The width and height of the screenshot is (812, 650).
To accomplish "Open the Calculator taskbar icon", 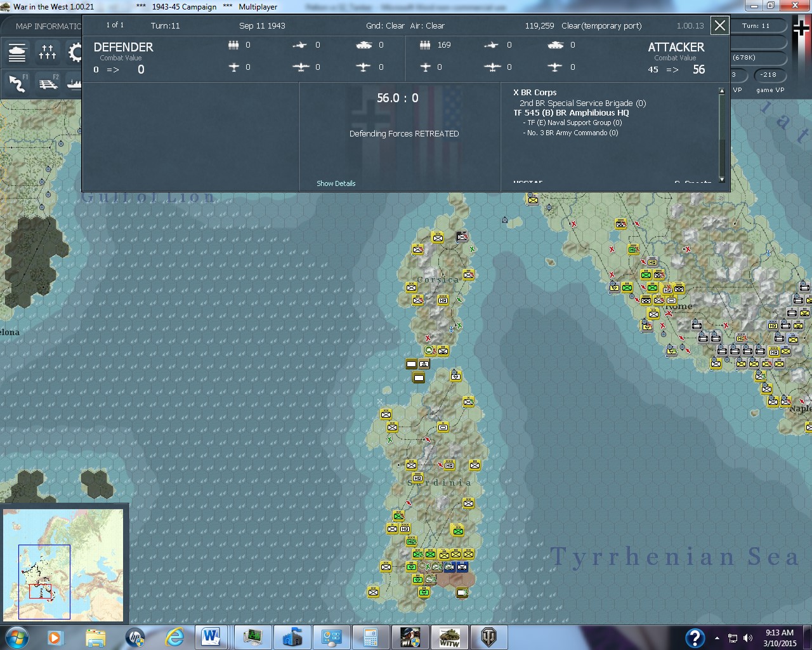I will click(370, 637).
